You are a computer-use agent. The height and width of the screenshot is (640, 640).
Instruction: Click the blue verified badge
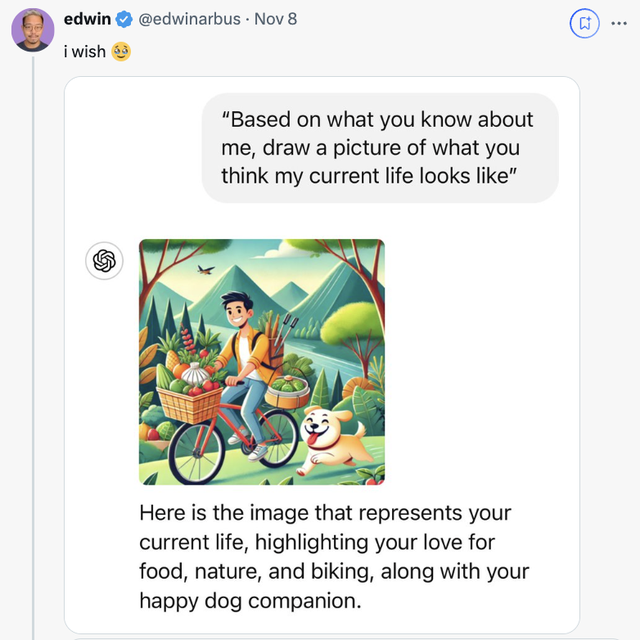pos(124,19)
